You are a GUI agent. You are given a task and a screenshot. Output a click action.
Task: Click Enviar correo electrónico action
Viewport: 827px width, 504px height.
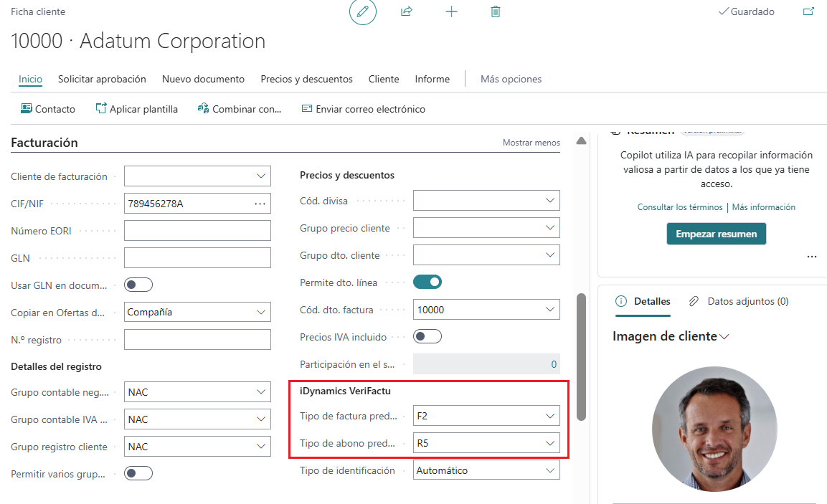[x=364, y=109]
